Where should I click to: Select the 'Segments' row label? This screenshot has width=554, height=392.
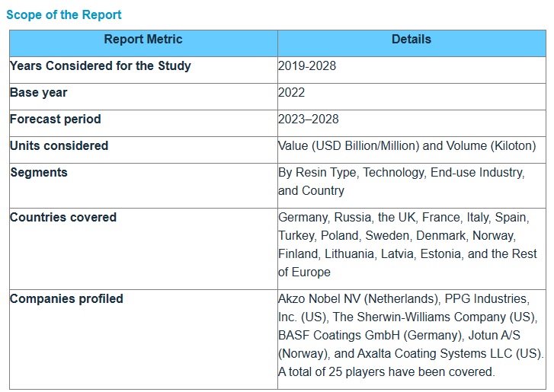(39, 173)
